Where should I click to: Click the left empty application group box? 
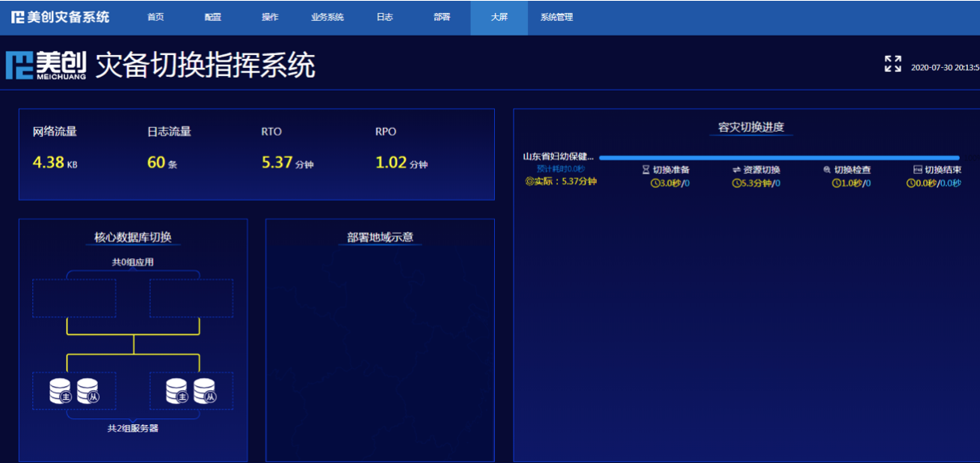click(75, 298)
